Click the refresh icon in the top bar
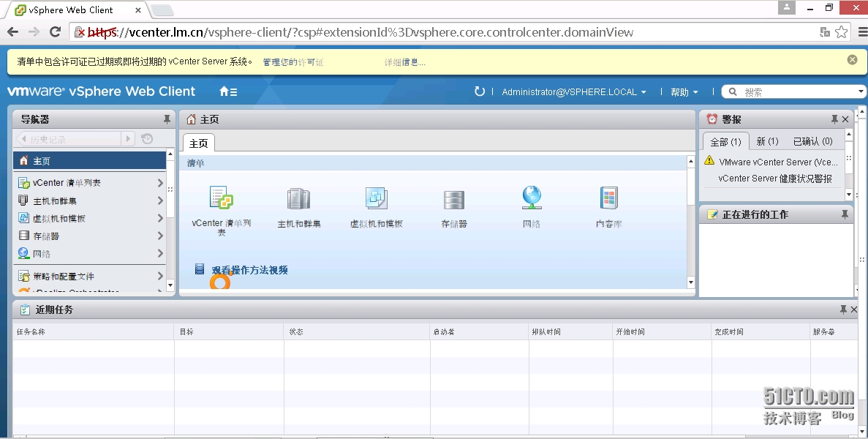868x439 pixels. tap(481, 91)
